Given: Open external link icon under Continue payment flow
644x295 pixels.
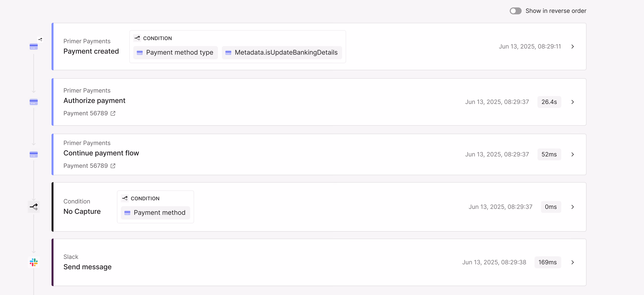Looking at the screenshot, I should coord(113,166).
